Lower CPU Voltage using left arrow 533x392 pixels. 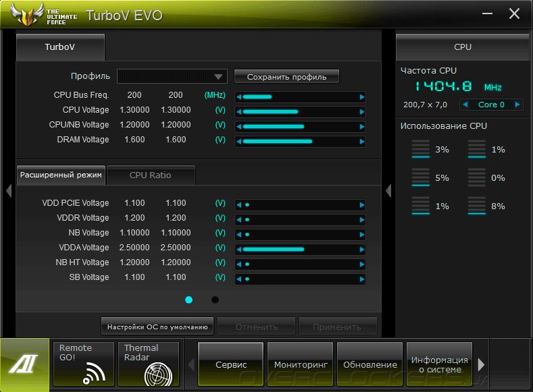coord(239,111)
